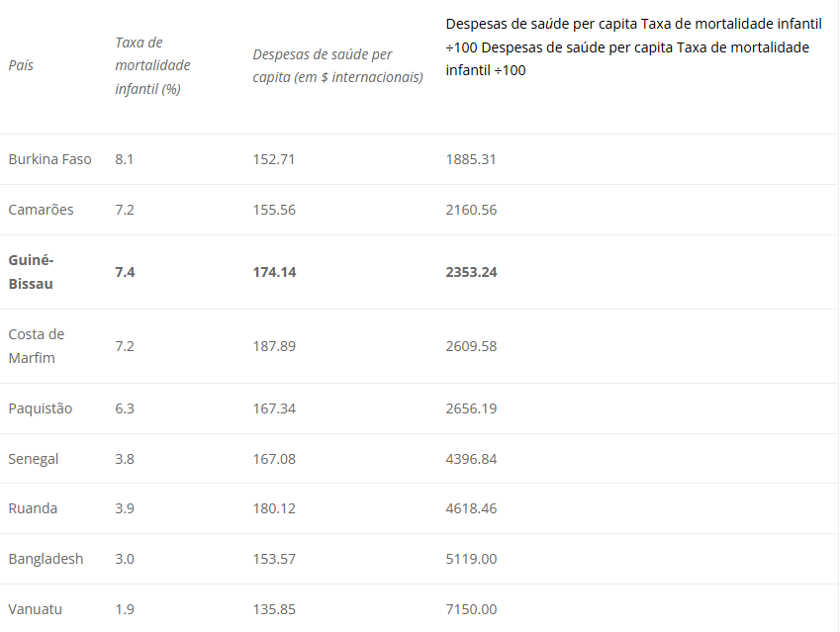The height and width of the screenshot is (632, 840).
Task: Select the Bangladesh country cell
Action: coord(46,559)
